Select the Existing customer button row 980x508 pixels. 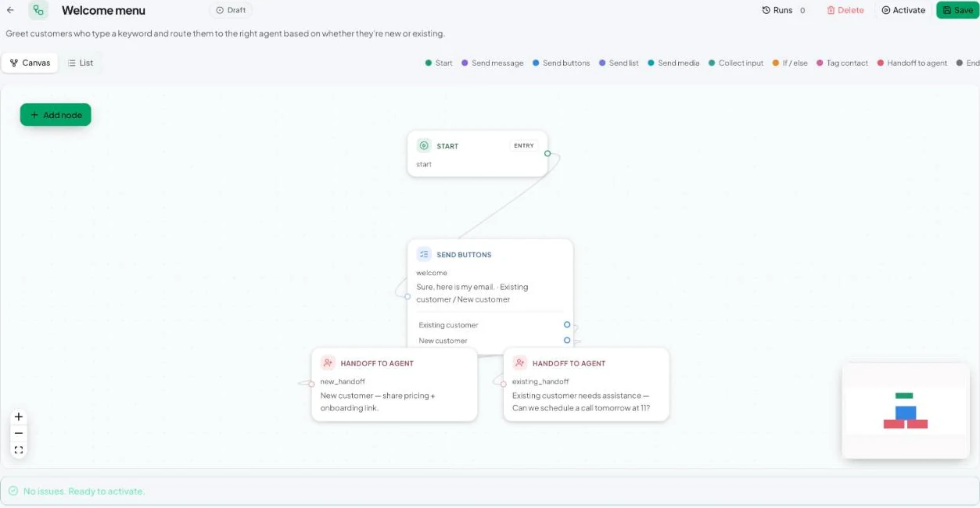pyautogui.click(x=490, y=325)
